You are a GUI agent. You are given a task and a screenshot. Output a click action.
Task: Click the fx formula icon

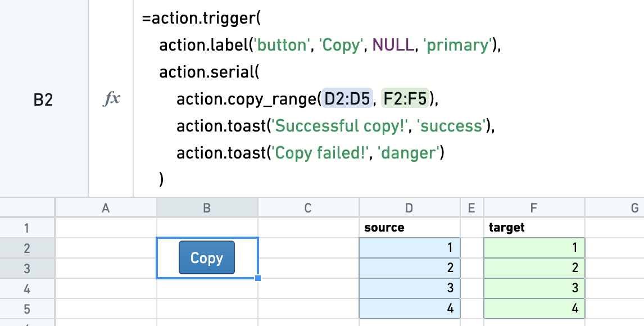tap(111, 99)
